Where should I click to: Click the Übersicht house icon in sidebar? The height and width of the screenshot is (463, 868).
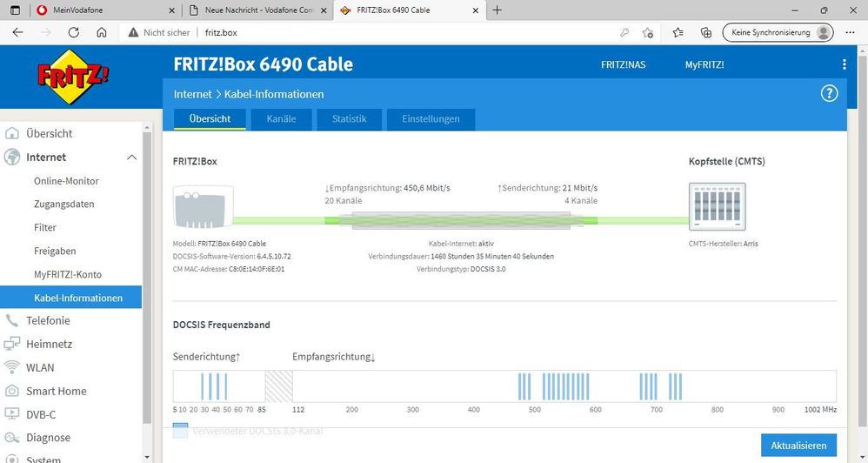pos(11,133)
